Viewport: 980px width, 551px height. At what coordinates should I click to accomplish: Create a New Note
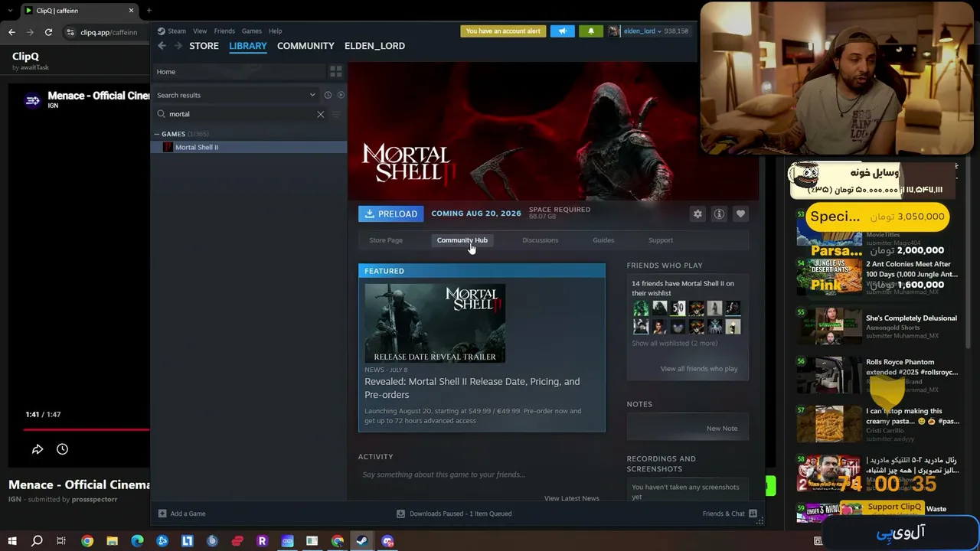pos(722,429)
